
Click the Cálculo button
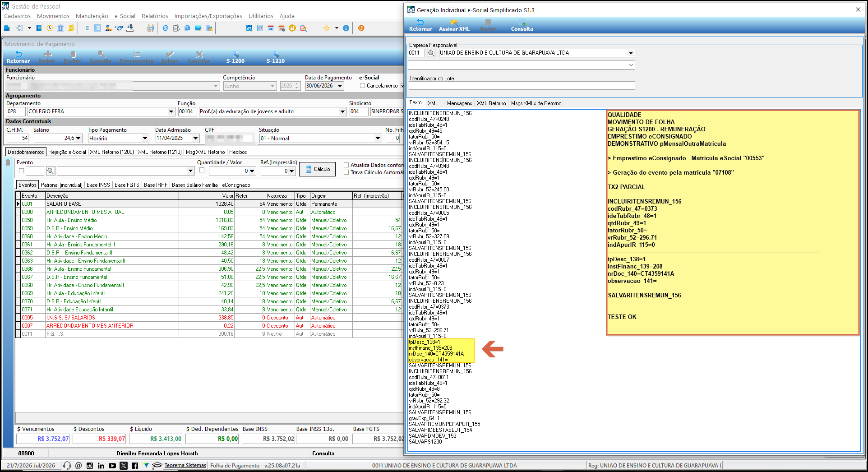coord(318,169)
